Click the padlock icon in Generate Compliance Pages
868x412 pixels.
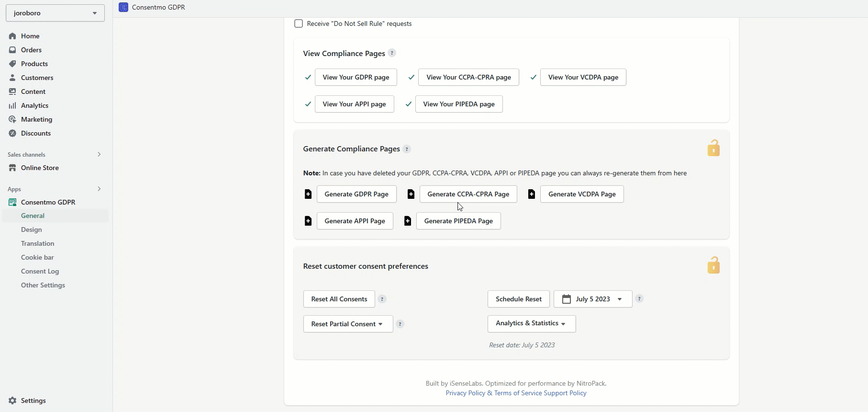point(713,148)
